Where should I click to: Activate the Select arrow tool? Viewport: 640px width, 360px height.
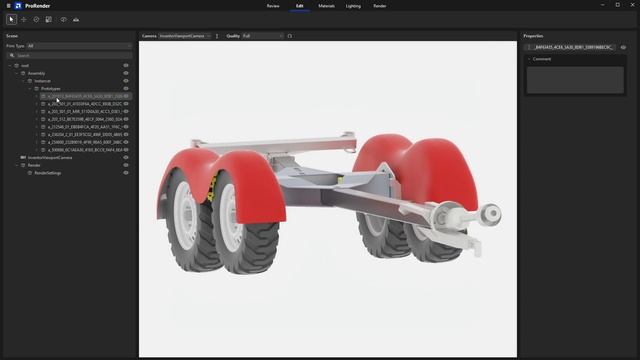pyautogui.click(x=11, y=19)
